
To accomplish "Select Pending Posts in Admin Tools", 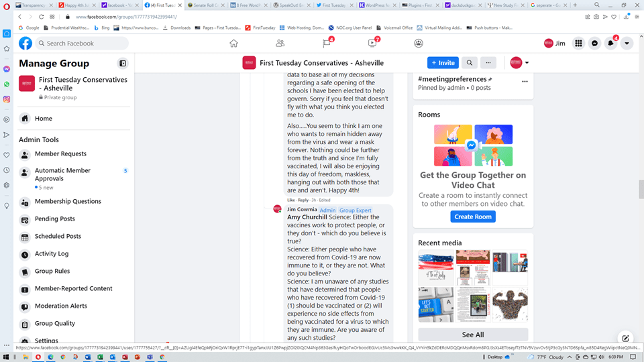I will tap(55, 219).
